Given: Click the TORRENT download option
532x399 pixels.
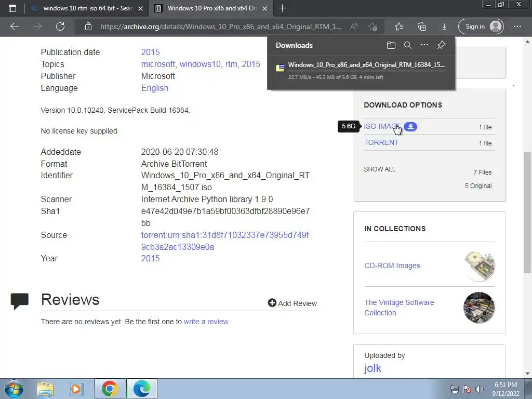Looking at the screenshot, I should (x=381, y=142).
